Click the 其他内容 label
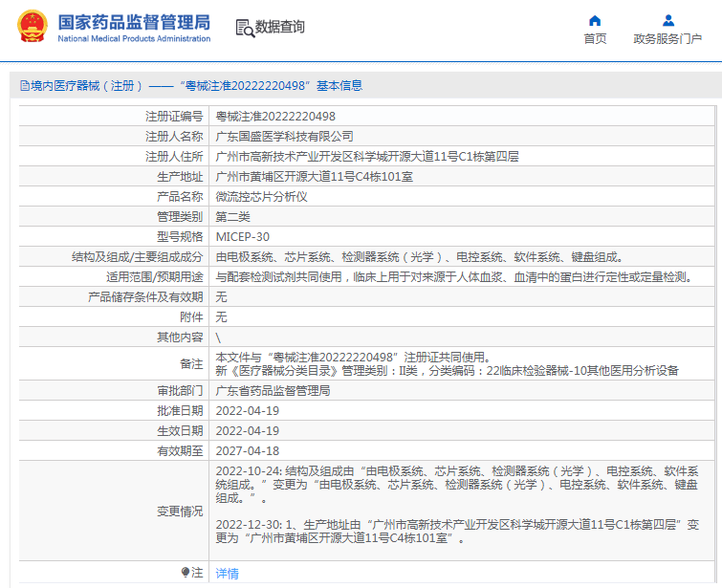 180,338
